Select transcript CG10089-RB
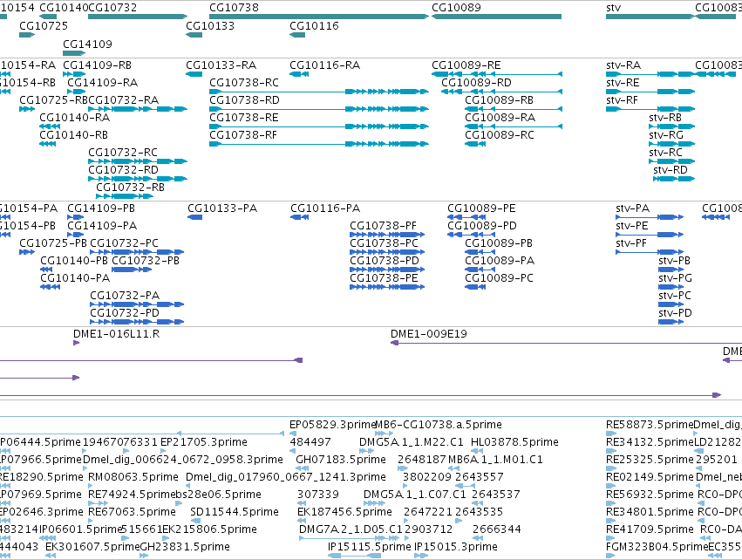Screen dimensions: 742x560 [x=514, y=109]
